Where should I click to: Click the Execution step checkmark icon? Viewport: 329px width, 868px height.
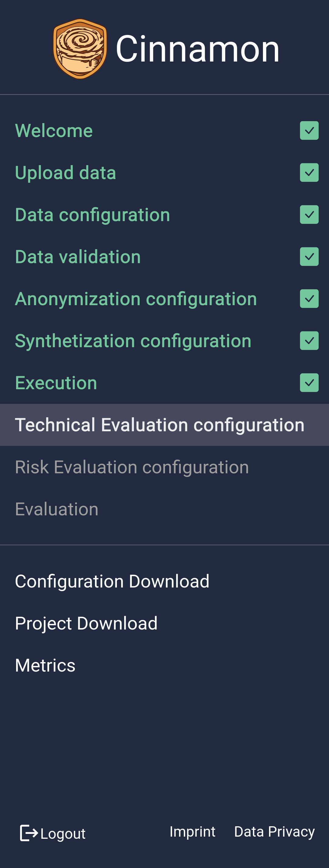(309, 383)
